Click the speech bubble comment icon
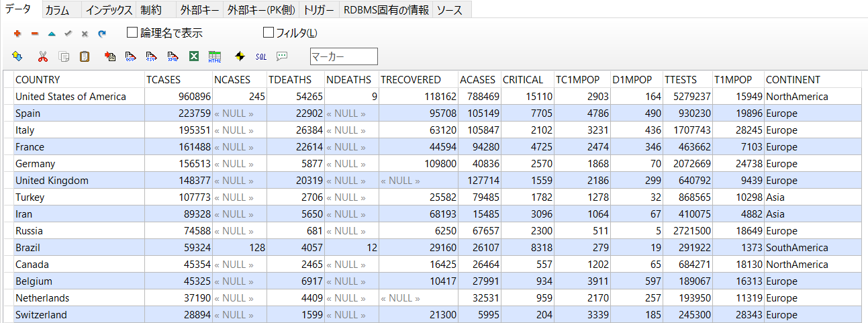 282,56
